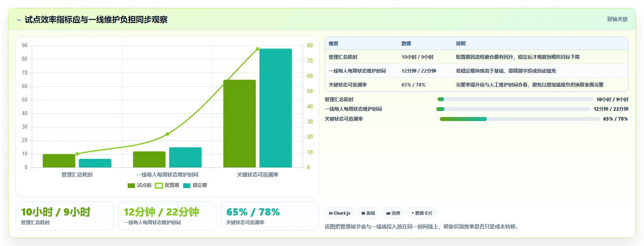Click the line data point above 一线每人每周状态维护时间
Image resolution: width=644 pixels, height=246 pixels.
167,134
